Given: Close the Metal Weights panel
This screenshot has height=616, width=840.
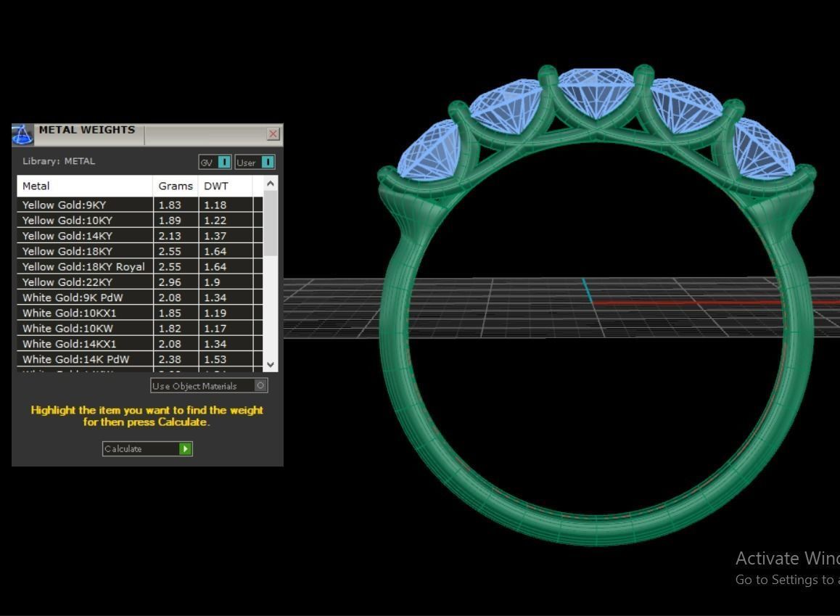Looking at the screenshot, I should [x=273, y=134].
